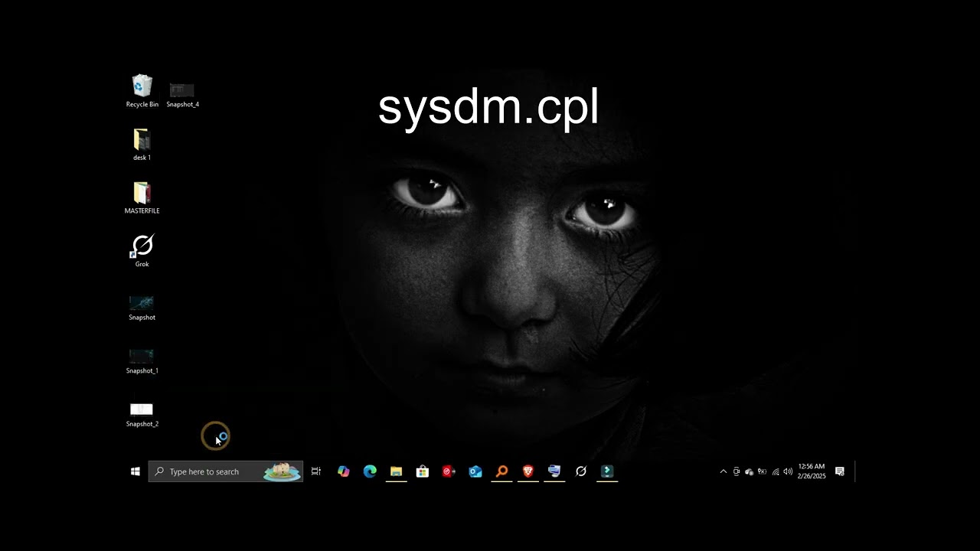Click the battery status tray icon
980x551 pixels.
click(762, 471)
